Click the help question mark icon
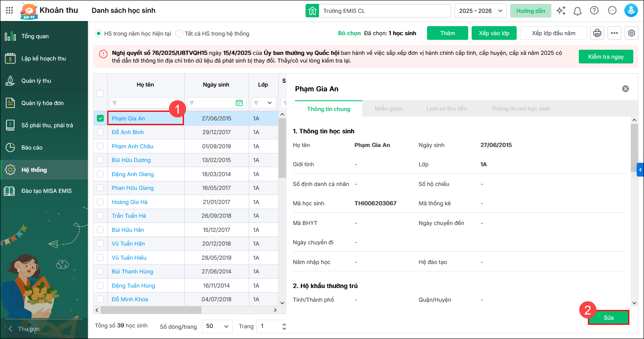This screenshot has width=644, height=339. coord(594,11)
